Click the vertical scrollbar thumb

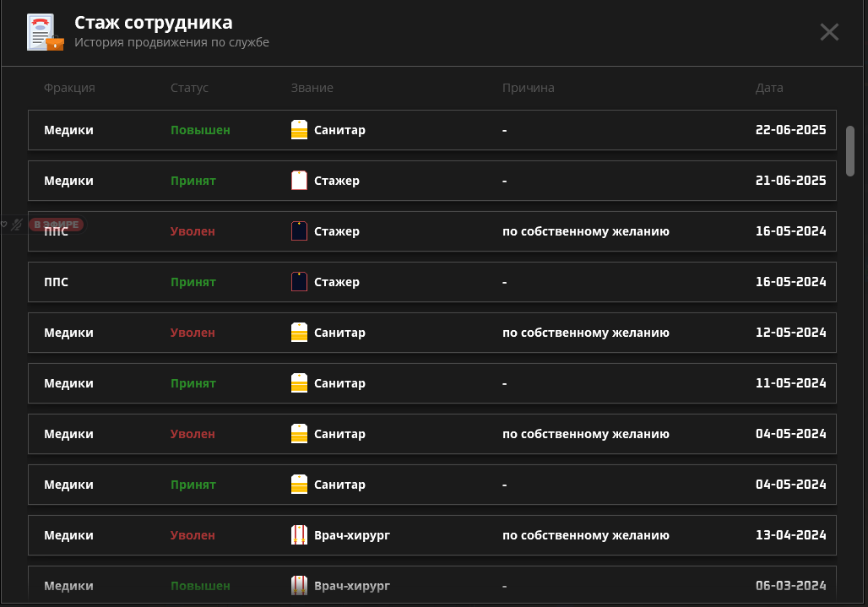(850, 151)
